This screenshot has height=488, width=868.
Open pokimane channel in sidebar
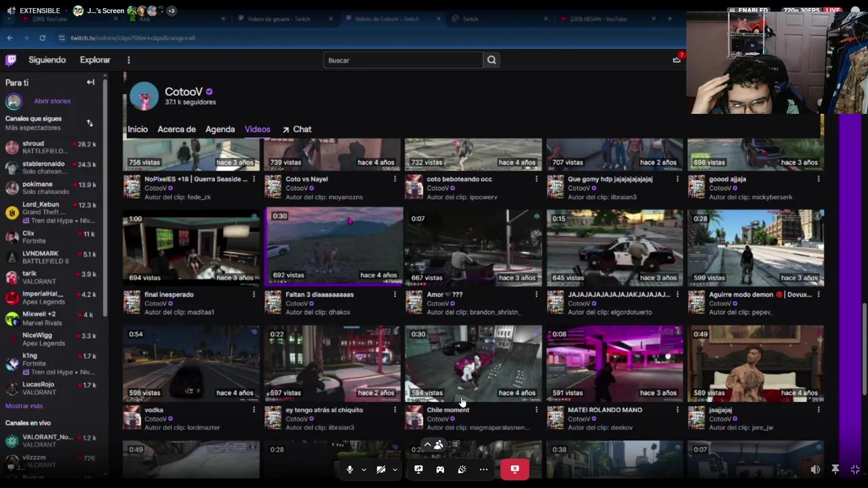51,188
